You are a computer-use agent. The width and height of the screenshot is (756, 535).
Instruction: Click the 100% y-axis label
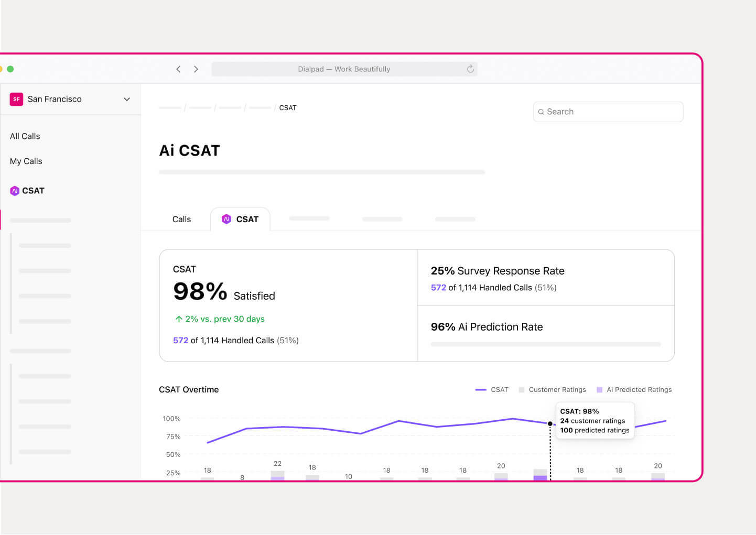[x=171, y=419]
